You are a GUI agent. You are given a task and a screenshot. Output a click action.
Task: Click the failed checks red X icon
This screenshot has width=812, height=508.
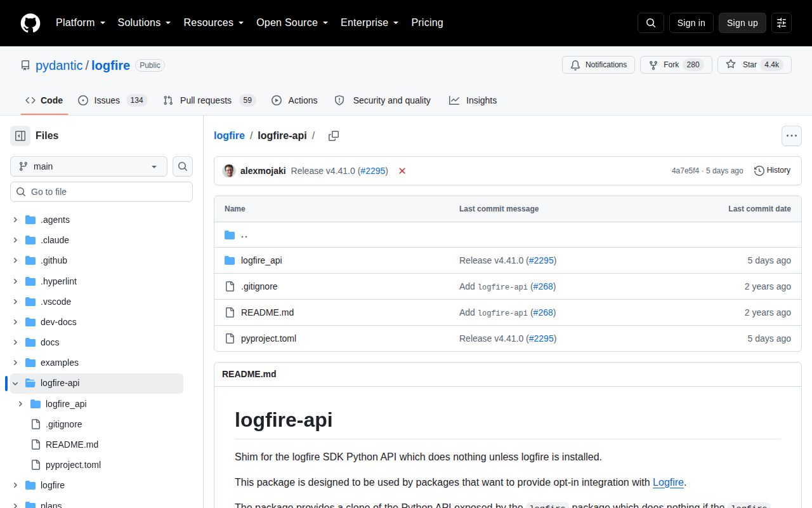pos(402,171)
